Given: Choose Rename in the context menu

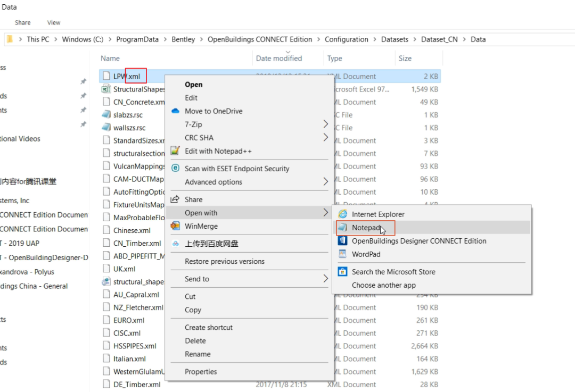Looking at the screenshot, I should click(x=198, y=354).
